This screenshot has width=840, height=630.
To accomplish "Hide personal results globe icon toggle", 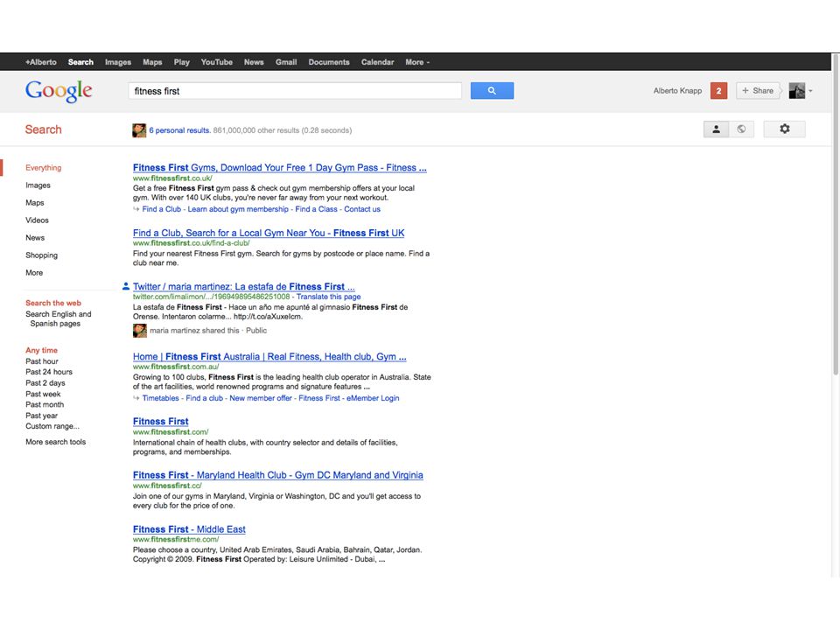I will tap(741, 129).
